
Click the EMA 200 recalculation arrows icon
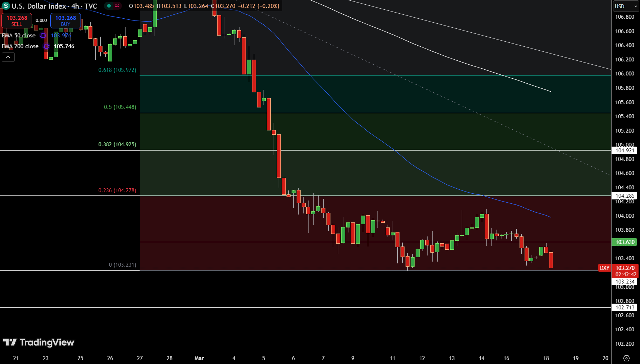[46, 46]
